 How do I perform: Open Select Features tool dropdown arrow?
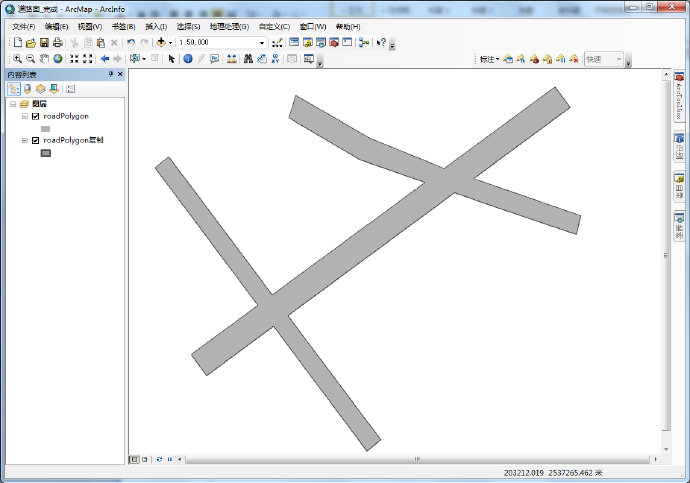(x=144, y=59)
